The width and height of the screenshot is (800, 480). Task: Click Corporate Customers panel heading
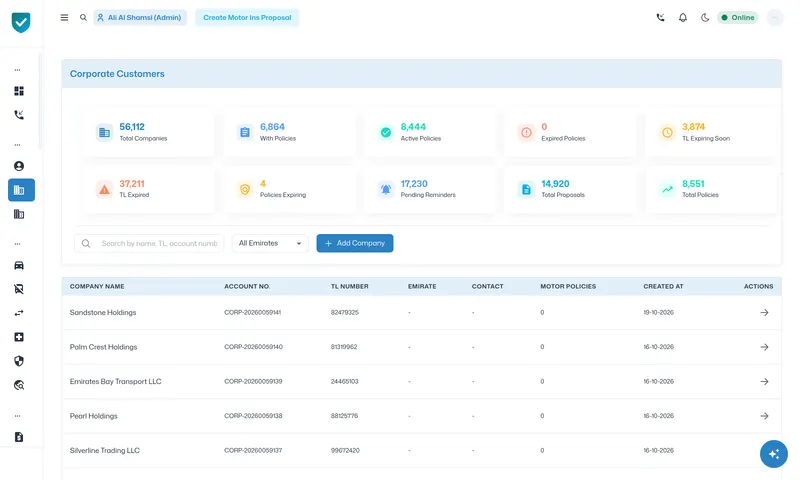pyautogui.click(x=117, y=74)
